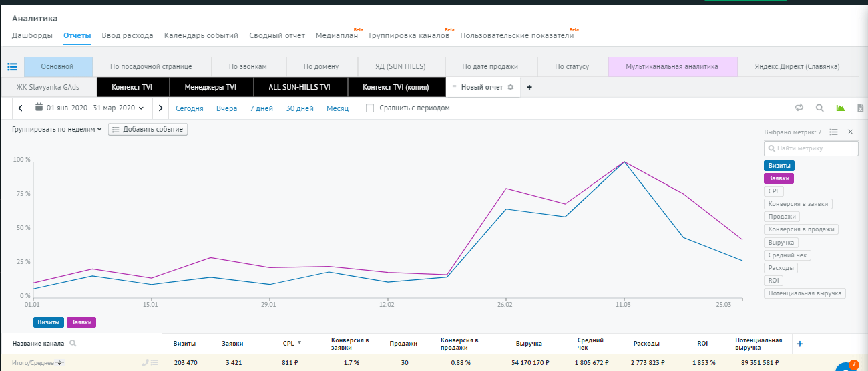This screenshot has height=371, width=868.
Task: Select the 7 дней quick period link
Action: tap(261, 108)
